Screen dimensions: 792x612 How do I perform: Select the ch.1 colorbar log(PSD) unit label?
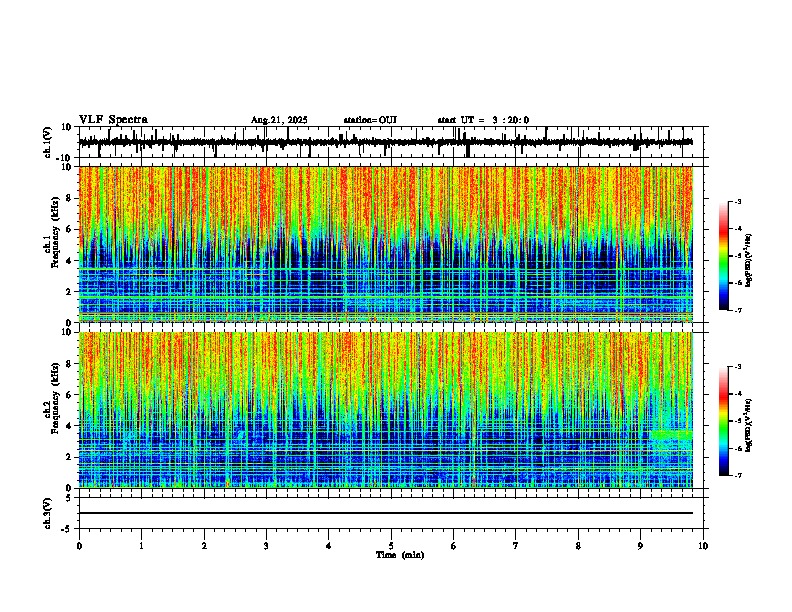749,260
